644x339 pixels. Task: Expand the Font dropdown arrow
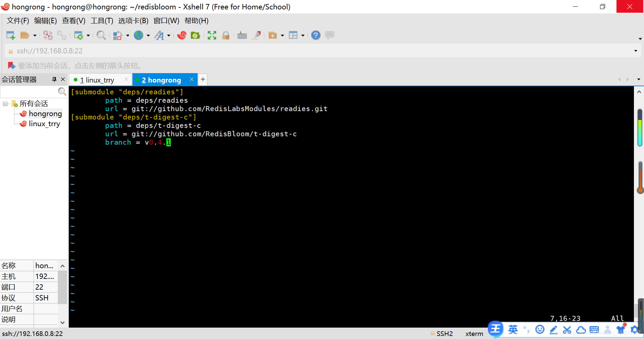point(169,35)
